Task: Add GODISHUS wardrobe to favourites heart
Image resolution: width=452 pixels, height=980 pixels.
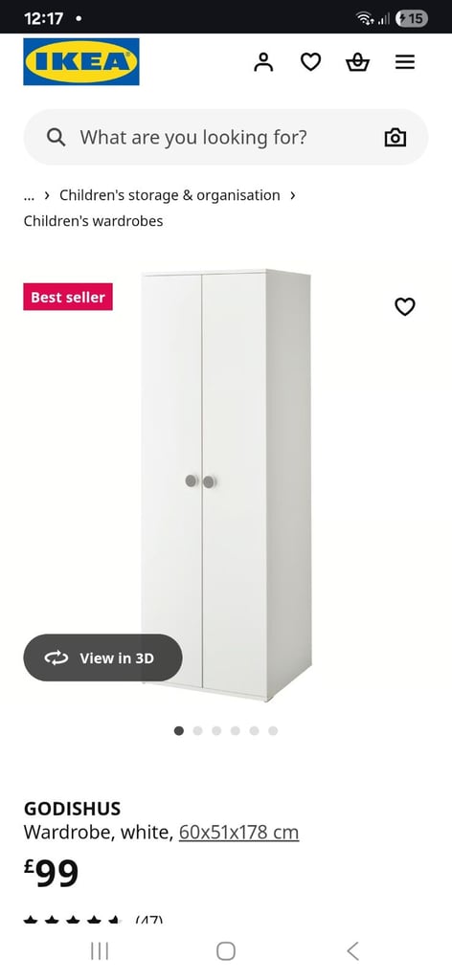Action: click(x=405, y=306)
